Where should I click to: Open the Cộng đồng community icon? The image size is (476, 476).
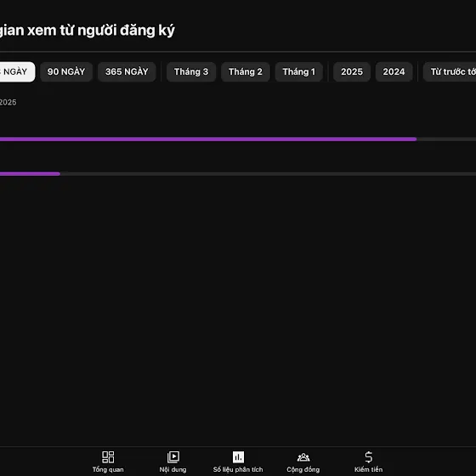(303, 457)
